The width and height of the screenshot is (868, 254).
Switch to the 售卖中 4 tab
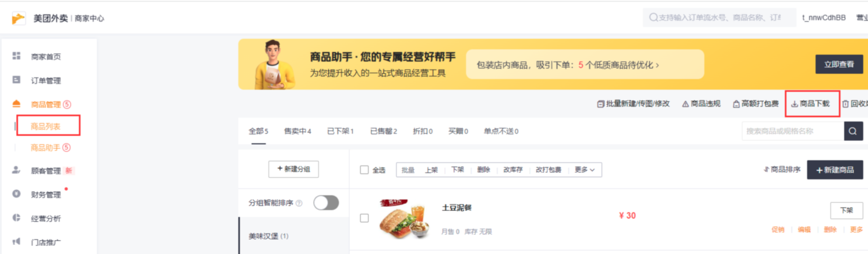[x=298, y=131]
